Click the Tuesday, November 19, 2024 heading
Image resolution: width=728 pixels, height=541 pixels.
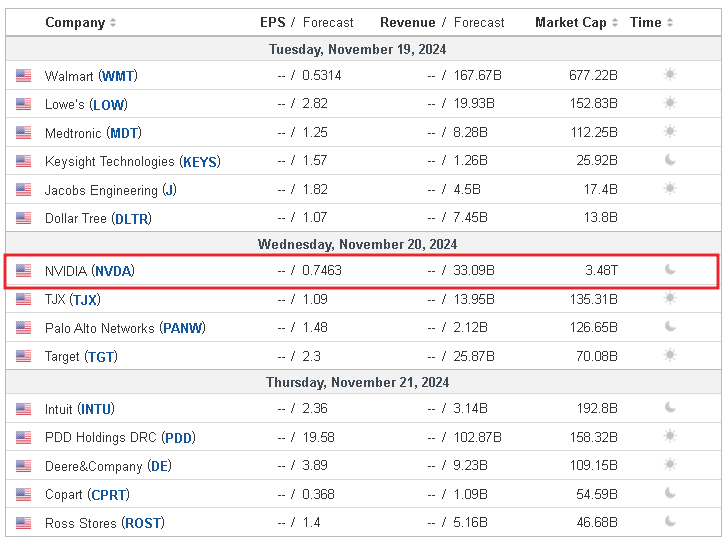click(x=358, y=49)
